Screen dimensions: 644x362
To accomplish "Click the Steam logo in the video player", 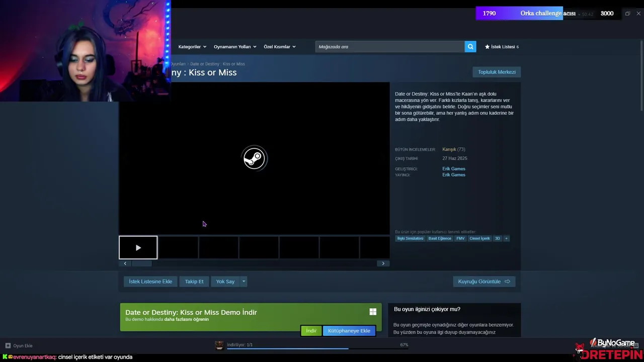I will (x=254, y=158).
